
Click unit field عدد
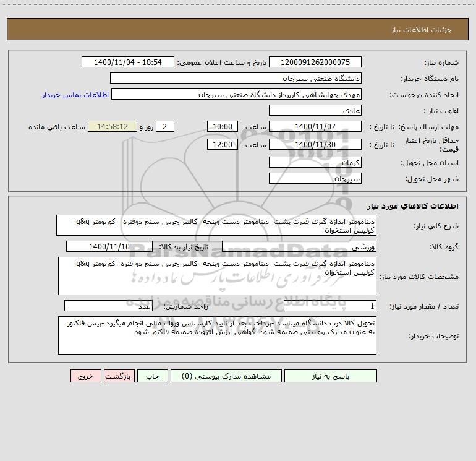click(108, 306)
